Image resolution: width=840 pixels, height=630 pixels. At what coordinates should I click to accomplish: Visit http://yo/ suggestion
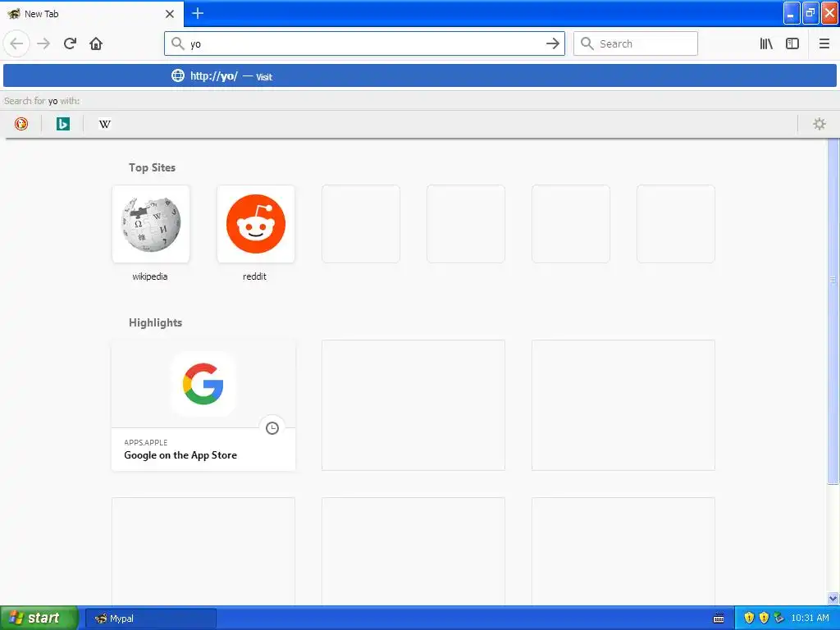(420, 76)
